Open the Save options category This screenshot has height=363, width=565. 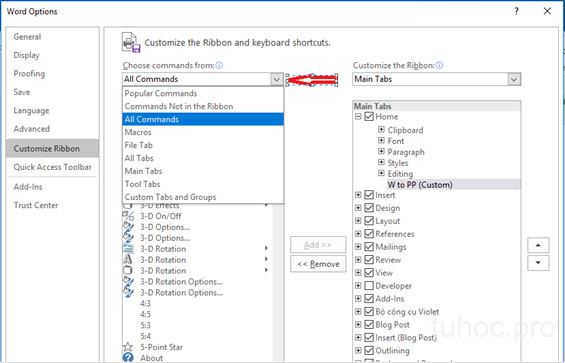[52, 92]
